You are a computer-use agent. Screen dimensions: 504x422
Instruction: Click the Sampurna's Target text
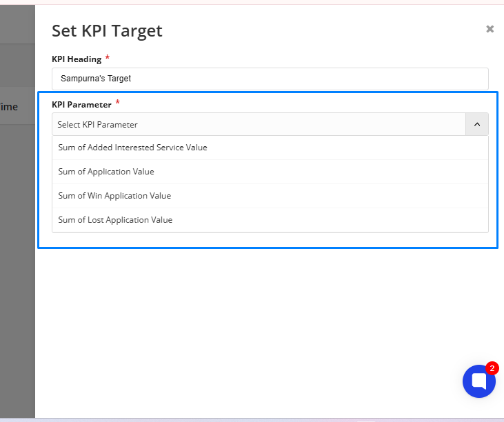pyautogui.click(x=96, y=79)
